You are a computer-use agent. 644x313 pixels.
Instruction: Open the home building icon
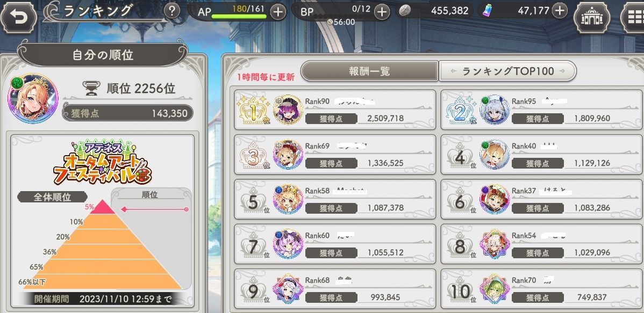coord(591,18)
